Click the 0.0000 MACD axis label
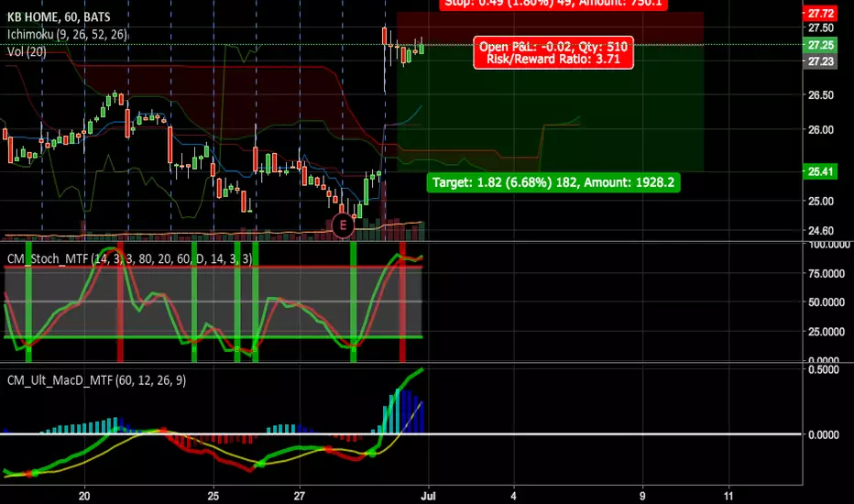 tap(824, 434)
